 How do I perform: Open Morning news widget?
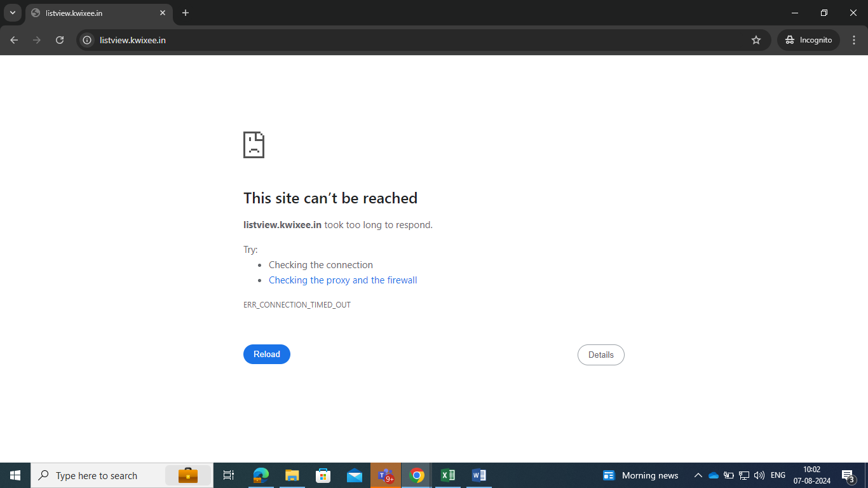[x=641, y=475]
